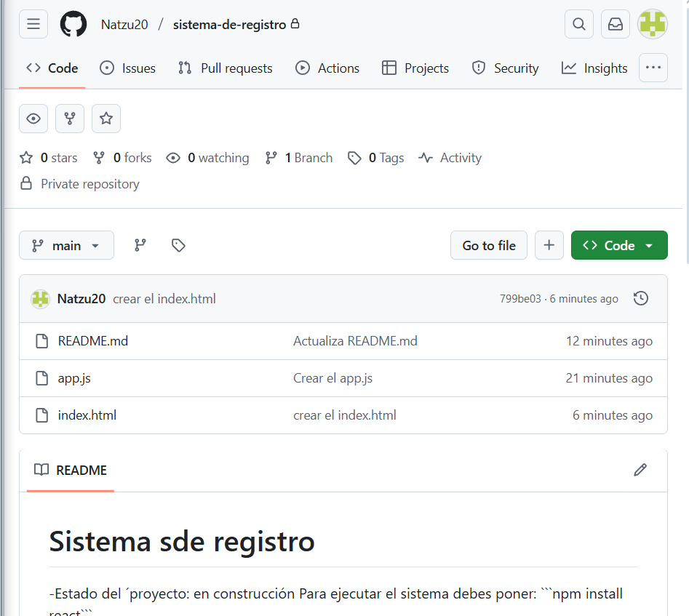
Task: Open index.html row commit message link
Action: pos(345,415)
